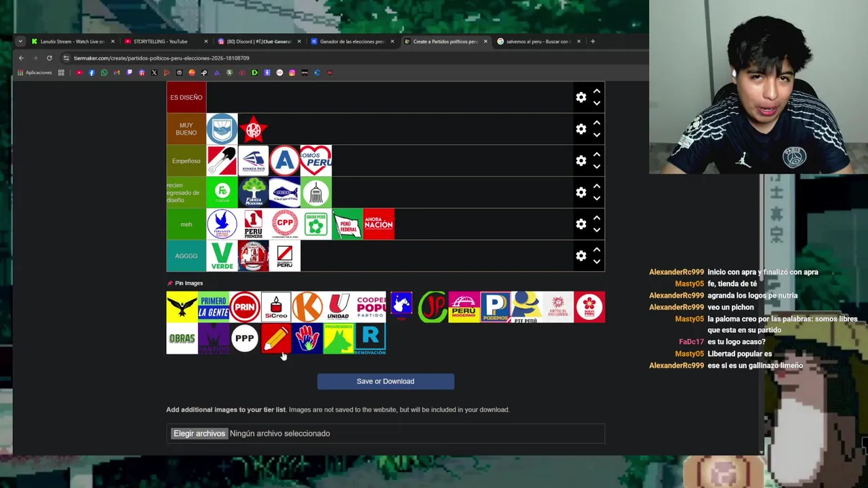Select the green Fe logo
Screen dimensions: 868x488
coord(222,192)
